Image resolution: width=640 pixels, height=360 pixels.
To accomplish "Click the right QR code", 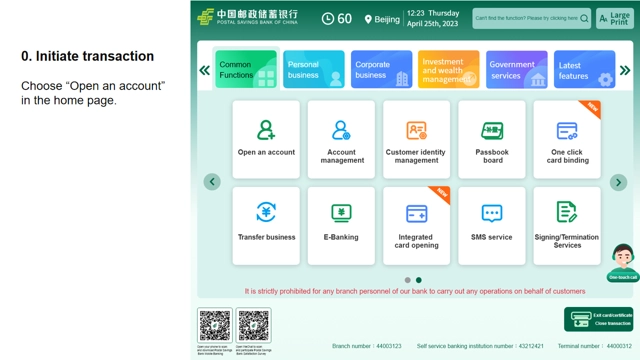I will tap(253, 325).
